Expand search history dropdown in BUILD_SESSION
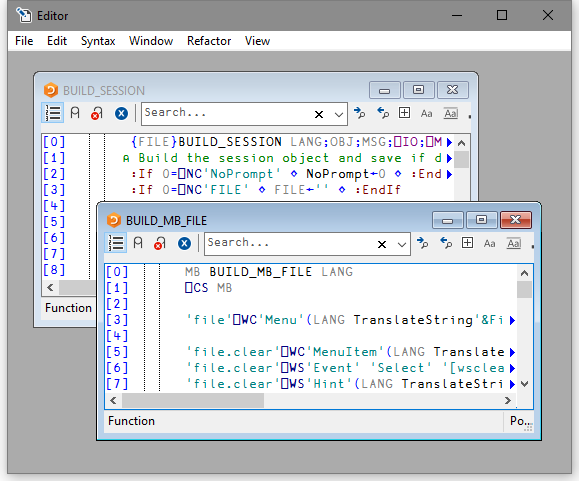579x481 pixels. pos(339,114)
